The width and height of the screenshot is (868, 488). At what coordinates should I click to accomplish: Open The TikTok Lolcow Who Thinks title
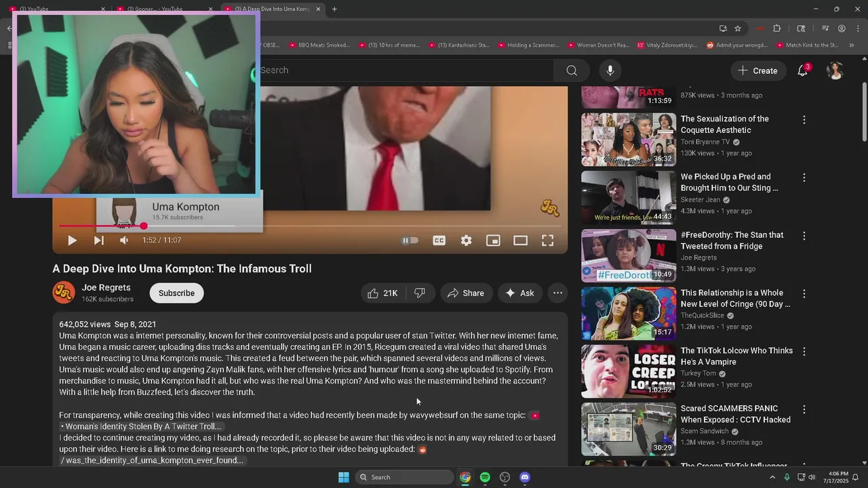736,356
